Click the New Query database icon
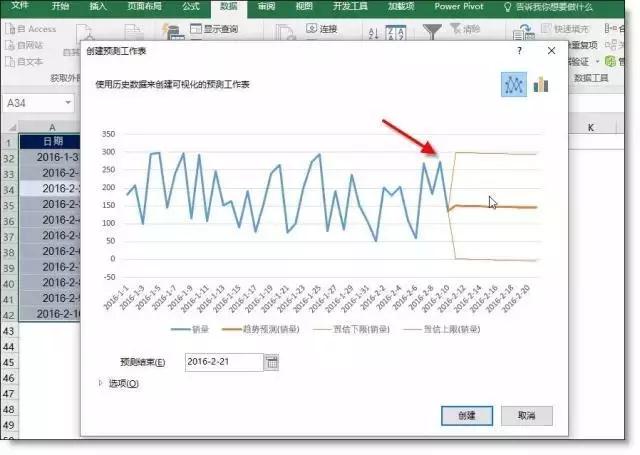The width and height of the screenshot is (640, 455). coord(173,32)
